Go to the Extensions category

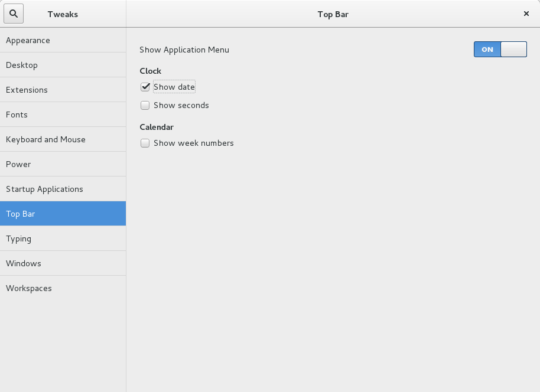click(63, 90)
